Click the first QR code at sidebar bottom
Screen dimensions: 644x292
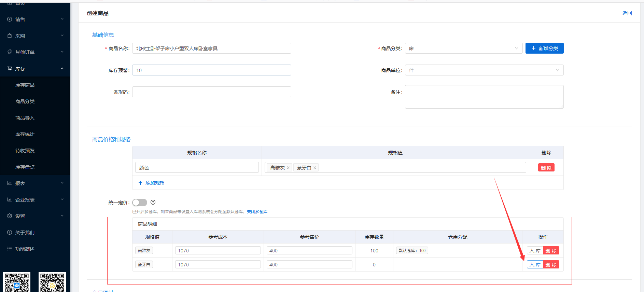coord(17,282)
